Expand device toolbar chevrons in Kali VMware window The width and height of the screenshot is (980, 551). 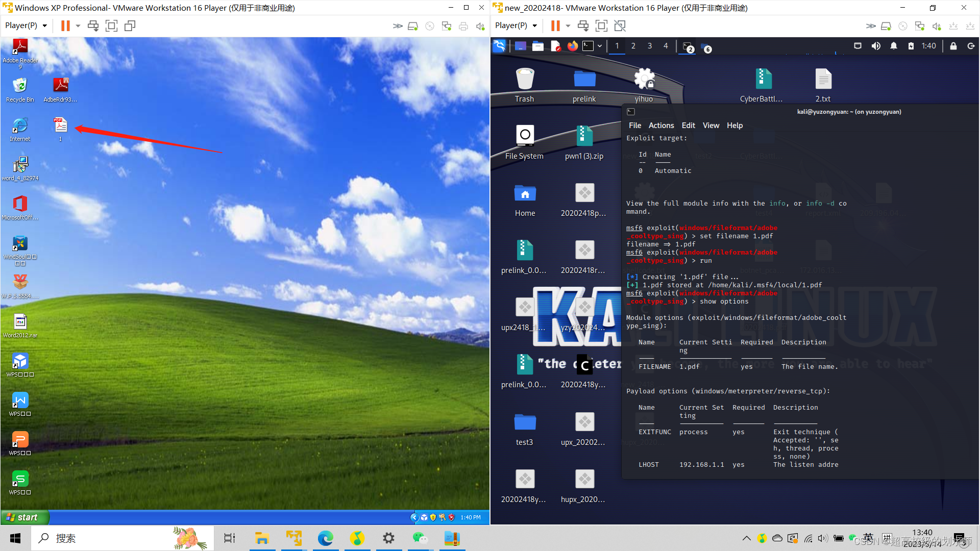click(871, 26)
